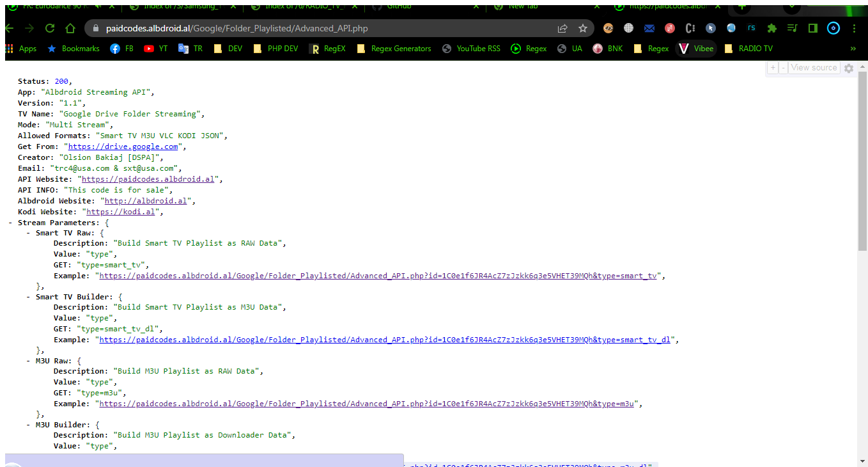
Task: Click the back navigation arrow
Action: click(10, 28)
